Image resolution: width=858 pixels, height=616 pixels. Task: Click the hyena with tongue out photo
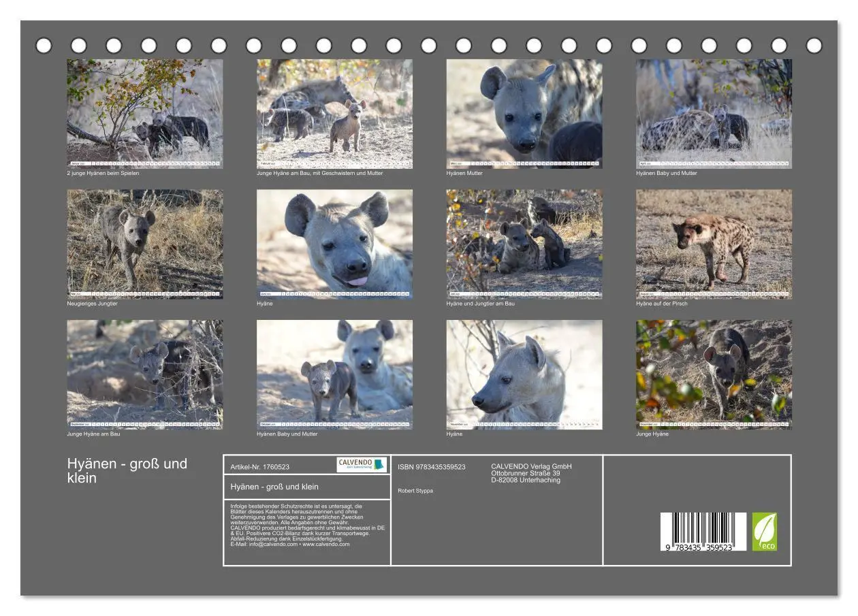click(x=334, y=244)
